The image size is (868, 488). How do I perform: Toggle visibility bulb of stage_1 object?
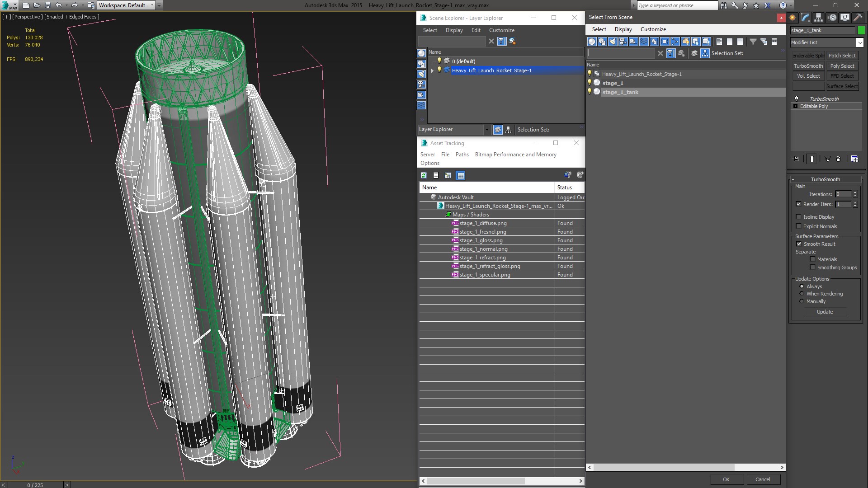click(x=589, y=83)
